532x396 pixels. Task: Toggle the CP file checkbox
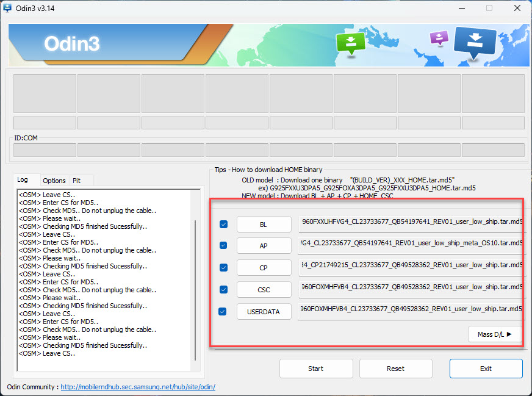click(223, 267)
